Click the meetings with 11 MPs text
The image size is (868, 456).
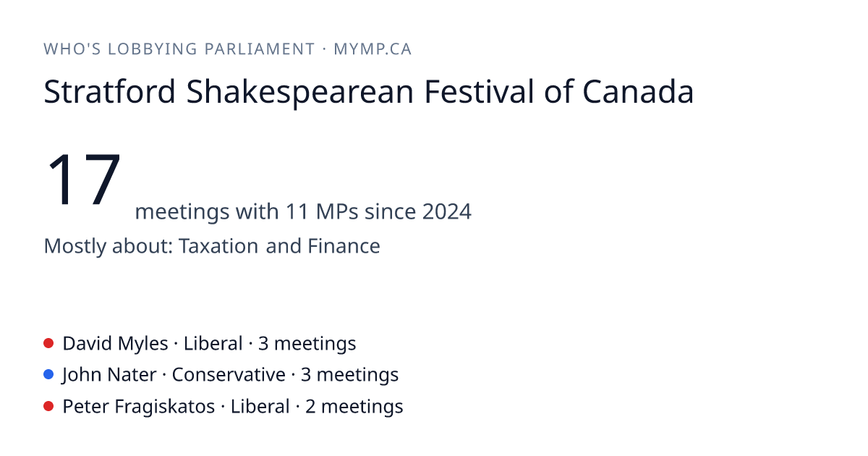click(247, 212)
